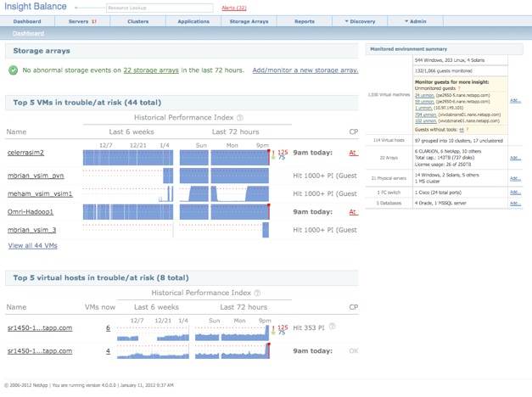Open the second sr1450-1...tapp.com host with 4 VMs
Image resolution: width=532 pixels, height=397 pixels.
(x=40, y=351)
